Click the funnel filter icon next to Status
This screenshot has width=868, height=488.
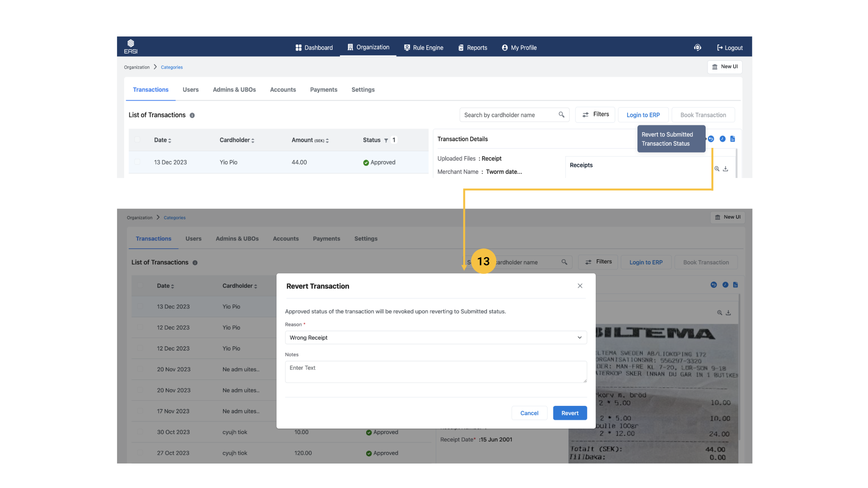point(386,140)
